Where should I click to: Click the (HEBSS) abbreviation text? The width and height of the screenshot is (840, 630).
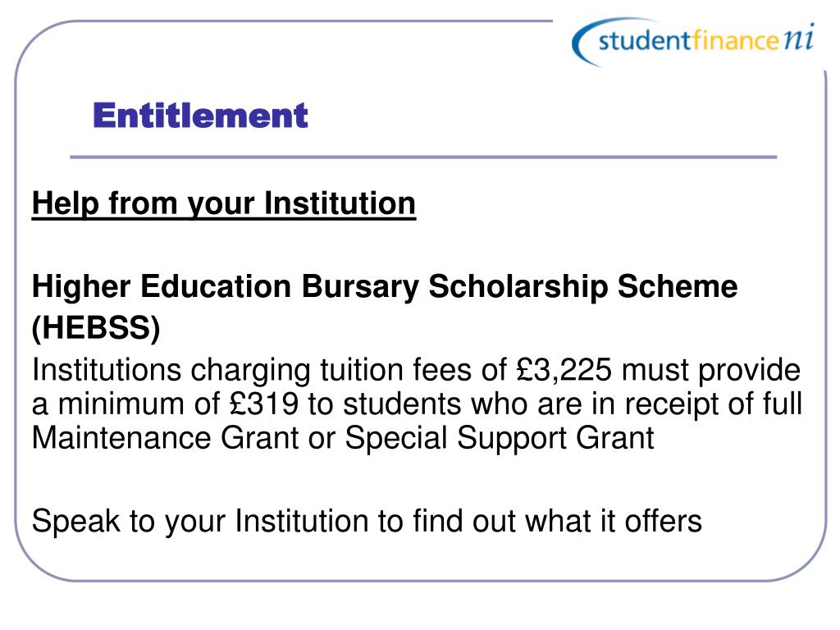click(97, 327)
